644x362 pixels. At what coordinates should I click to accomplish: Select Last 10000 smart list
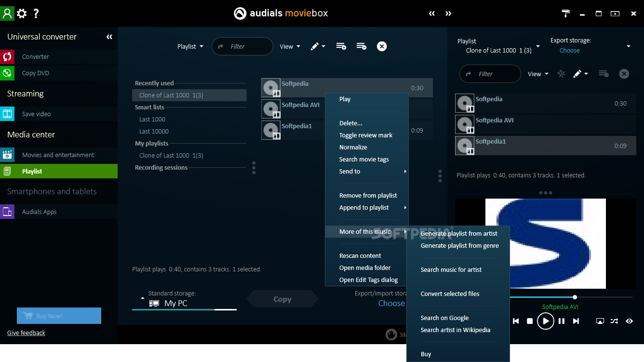pos(154,132)
